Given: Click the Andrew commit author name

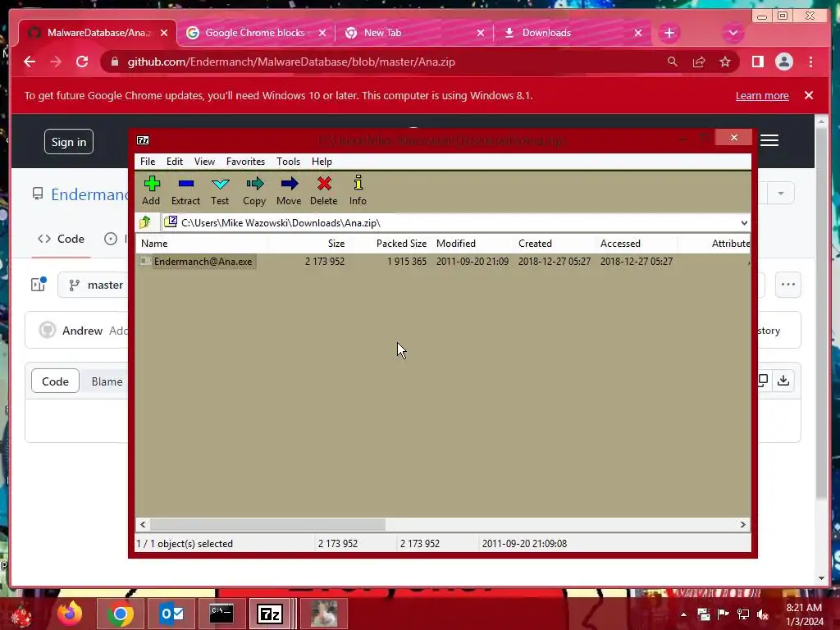Looking at the screenshot, I should click(x=83, y=331).
